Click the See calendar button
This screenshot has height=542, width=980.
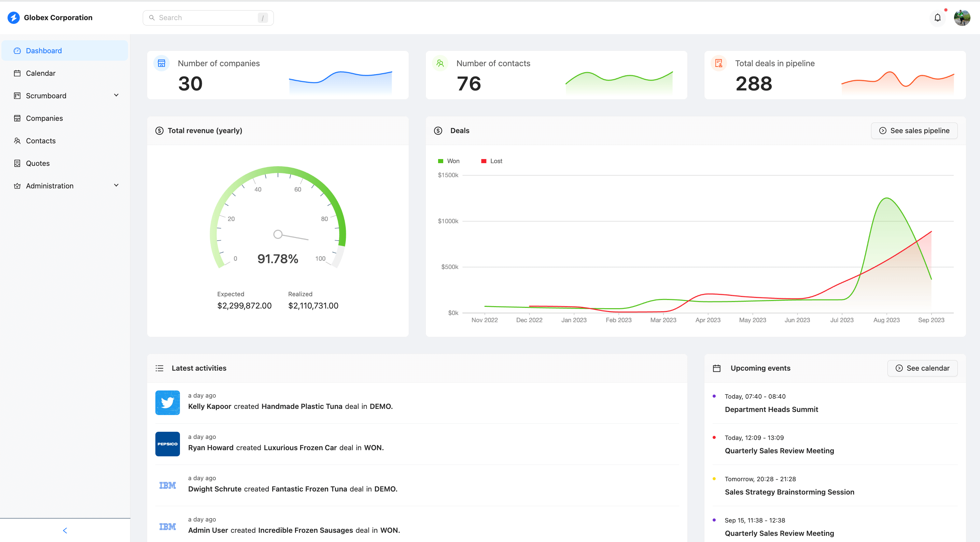pos(922,368)
